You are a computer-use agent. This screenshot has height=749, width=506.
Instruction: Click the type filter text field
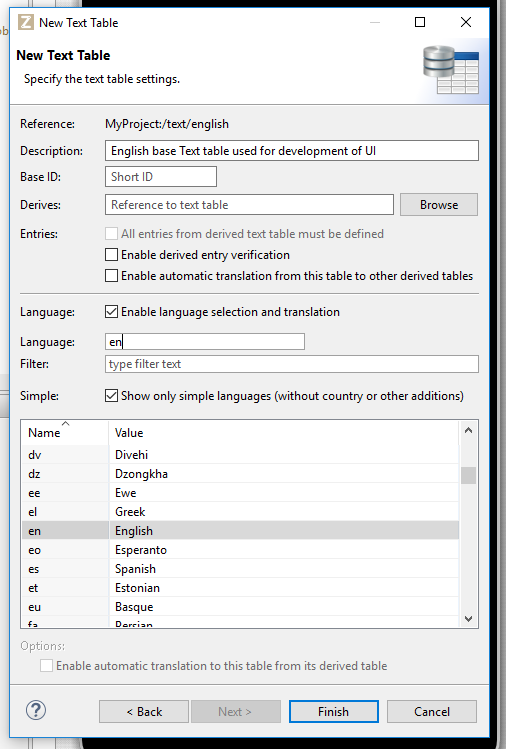pyautogui.click(x=291, y=364)
